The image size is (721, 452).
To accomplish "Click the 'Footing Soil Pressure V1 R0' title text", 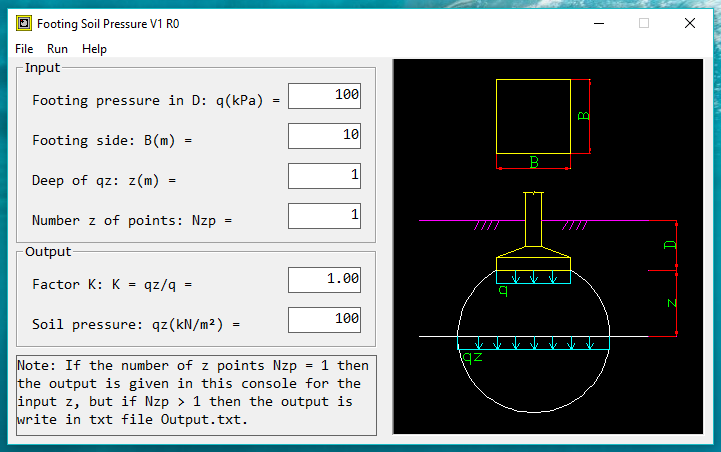I will click(108, 23).
